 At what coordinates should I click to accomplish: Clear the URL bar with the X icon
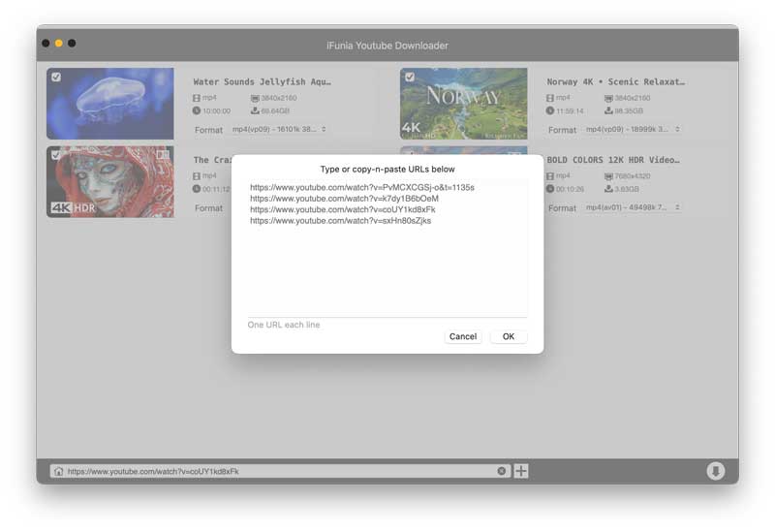coord(502,471)
